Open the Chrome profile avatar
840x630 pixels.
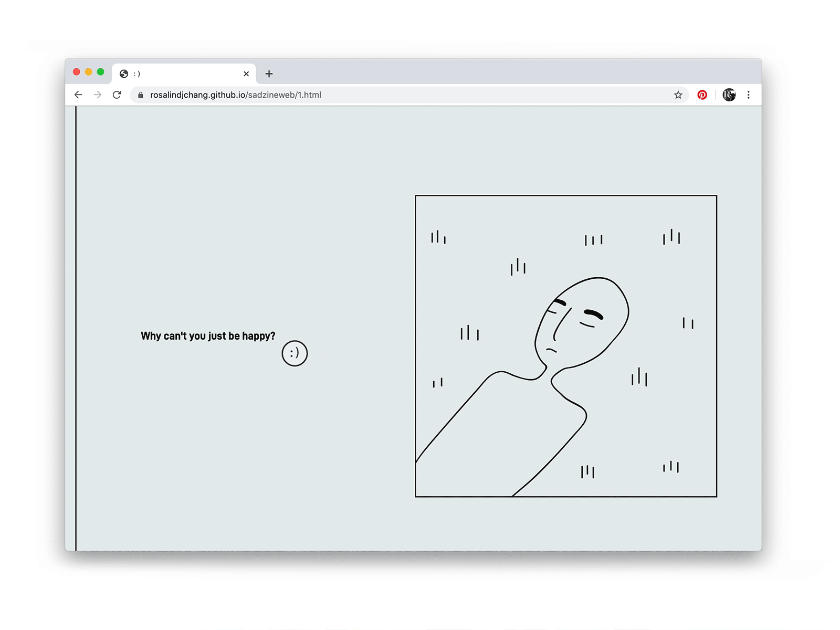(729, 95)
